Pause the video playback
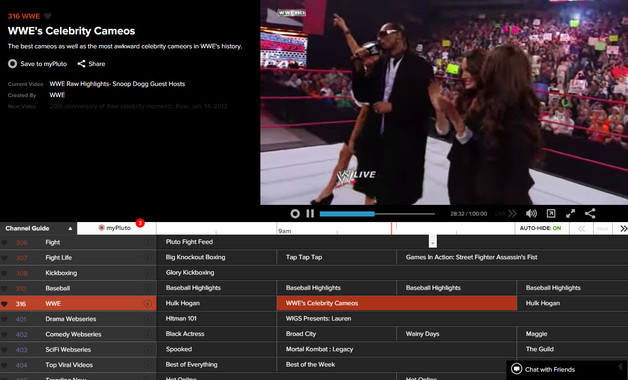 pos(310,213)
